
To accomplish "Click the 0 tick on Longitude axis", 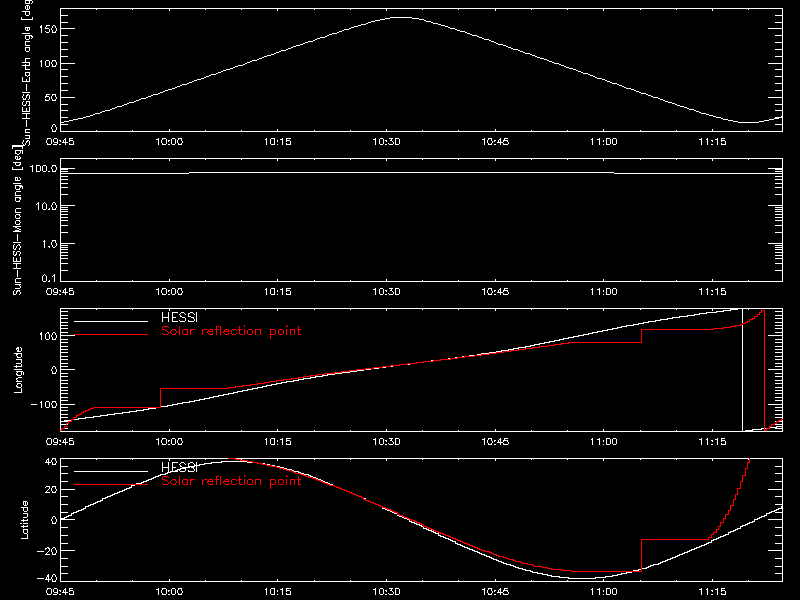I will coord(55,370).
